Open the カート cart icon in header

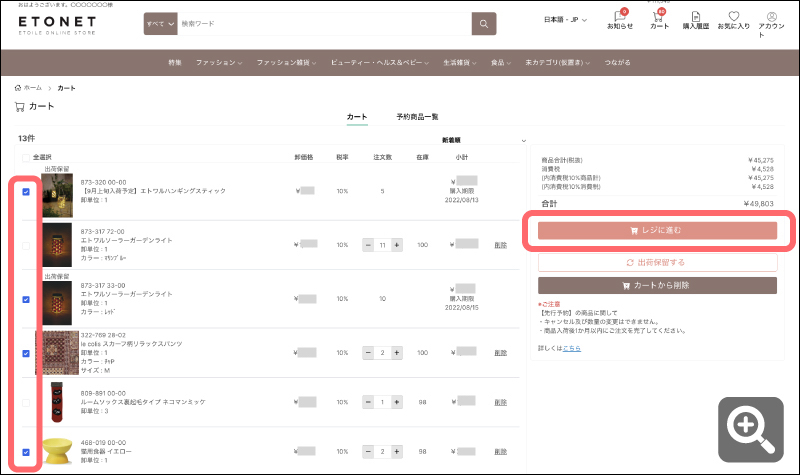tap(659, 19)
